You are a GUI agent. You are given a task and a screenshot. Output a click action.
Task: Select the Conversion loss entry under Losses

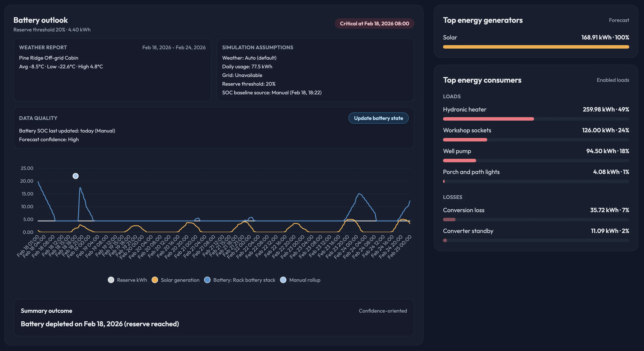[x=464, y=210]
